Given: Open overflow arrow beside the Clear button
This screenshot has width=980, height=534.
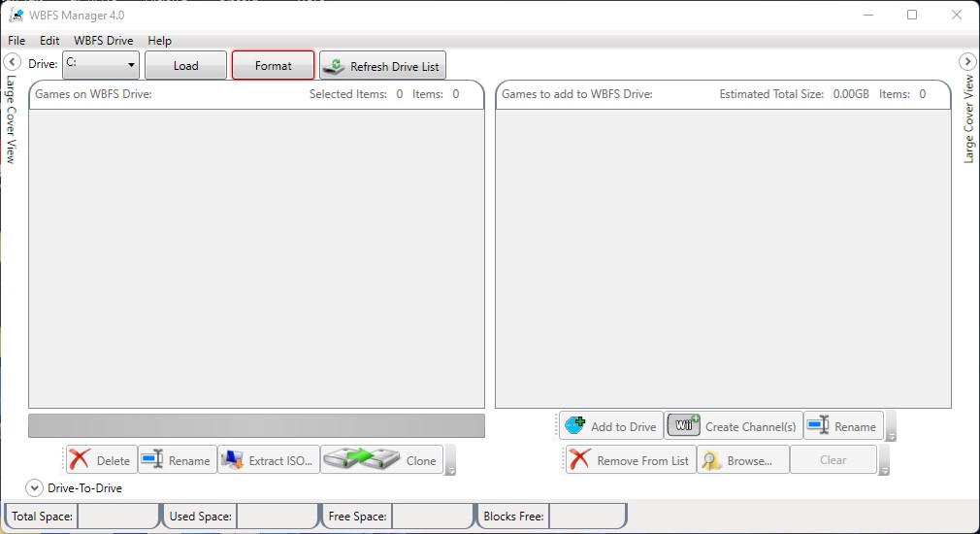Looking at the screenshot, I should coord(884,460).
